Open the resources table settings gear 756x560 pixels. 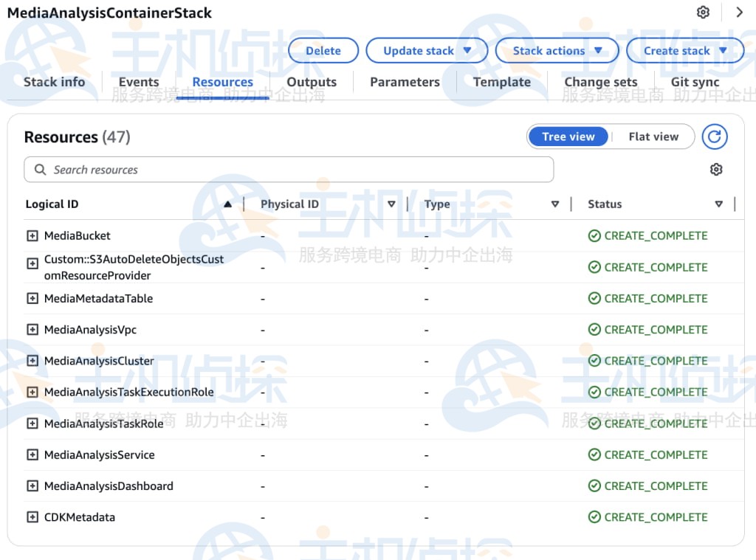coord(715,170)
